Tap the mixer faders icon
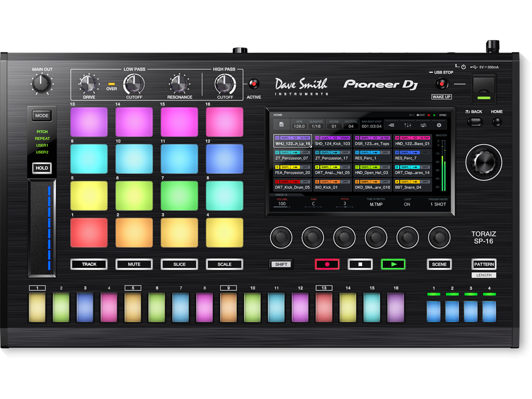The width and height of the screenshot is (532, 399). pyautogui.click(x=407, y=125)
